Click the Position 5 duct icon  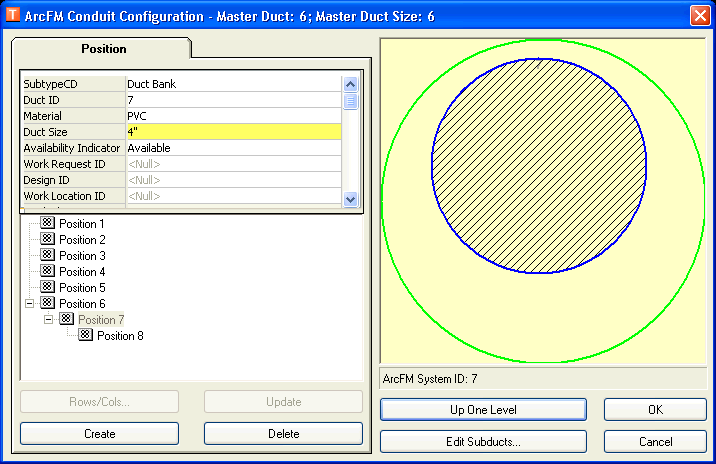[47, 287]
